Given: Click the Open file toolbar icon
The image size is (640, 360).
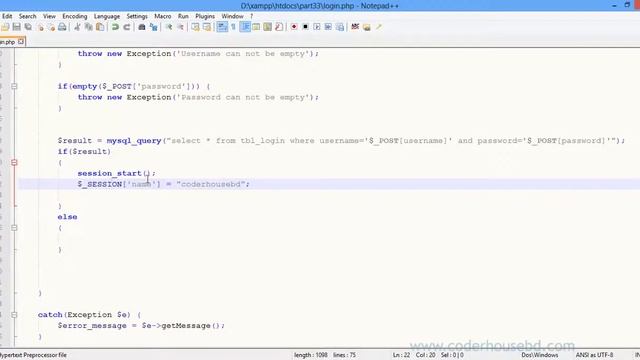Looking at the screenshot, I should point(5,27).
